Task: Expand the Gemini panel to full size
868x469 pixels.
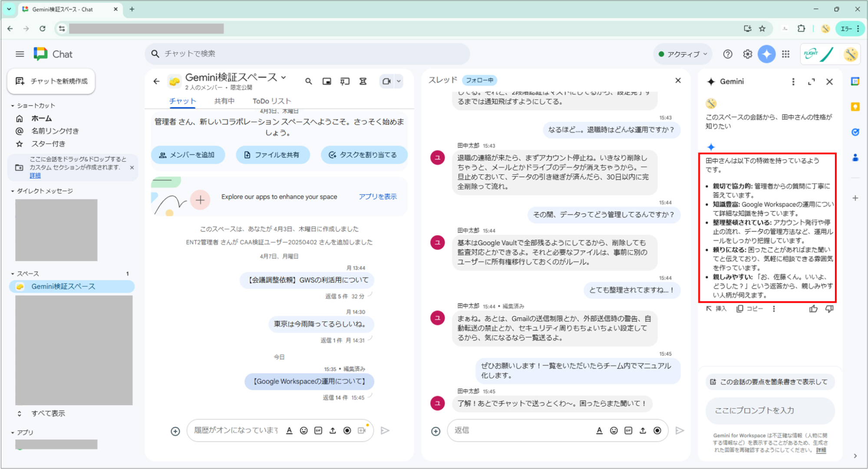Action: (811, 82)
